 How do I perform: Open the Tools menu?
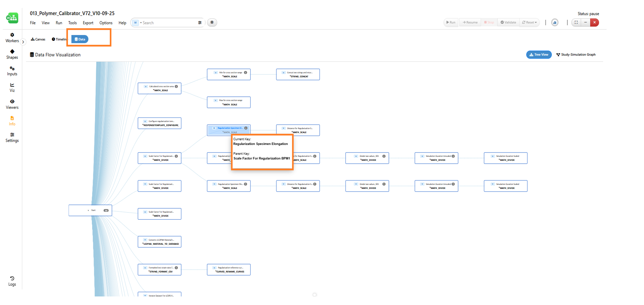pyautogui.click(x=72, y=23)
